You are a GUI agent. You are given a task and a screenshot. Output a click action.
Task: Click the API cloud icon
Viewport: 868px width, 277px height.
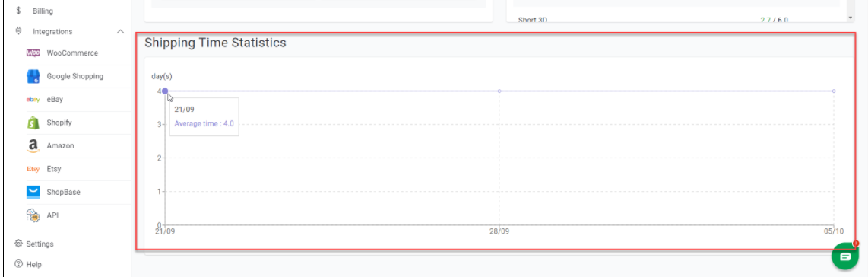[33, 215]
